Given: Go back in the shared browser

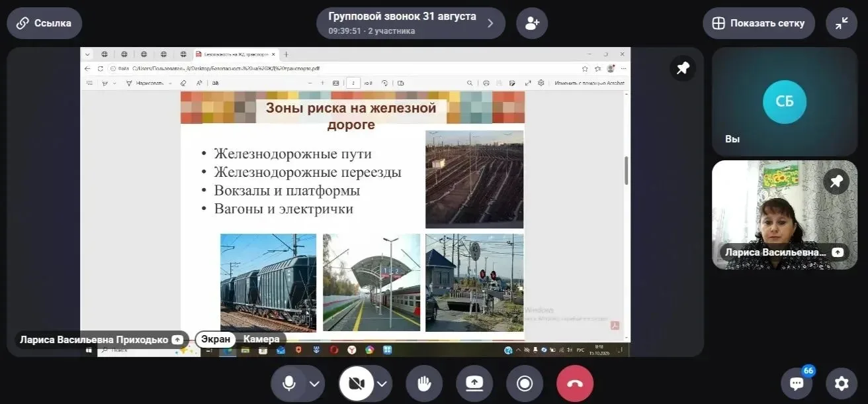Looking at the screenshot, I should tap(87, 68).
